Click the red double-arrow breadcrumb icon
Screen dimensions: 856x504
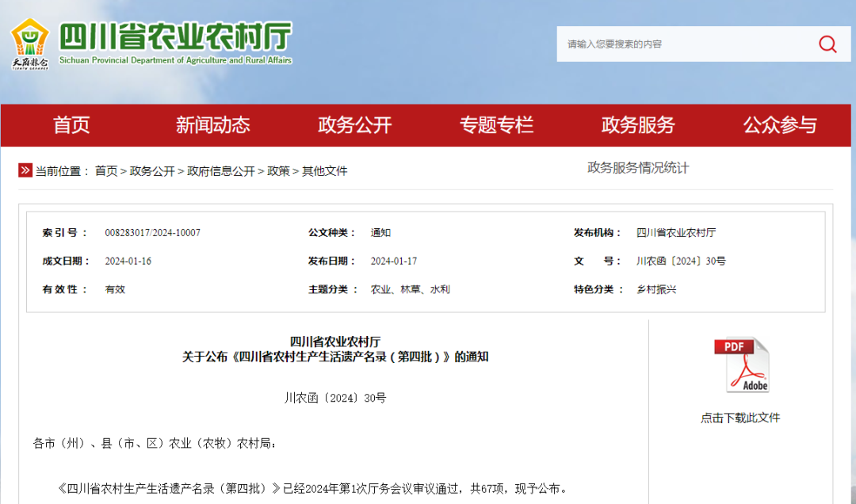pyautogui.click(x=25, y=170)
